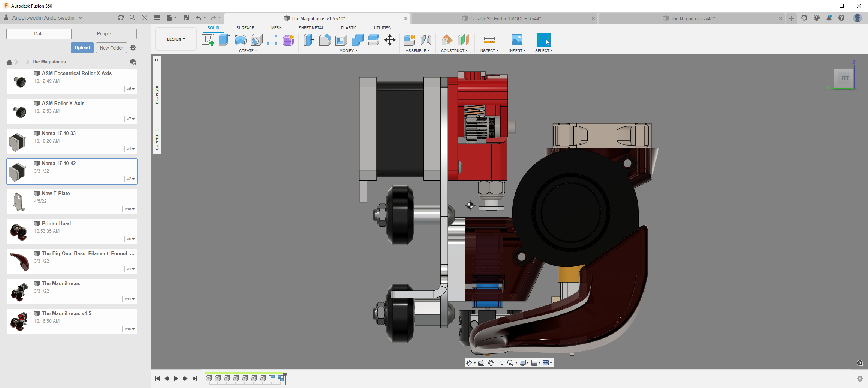The width and height of the screenshot is (868, 388).
Task: Switch to Creality 3D Ender 3 MODDED document tab
Action: 505,18
